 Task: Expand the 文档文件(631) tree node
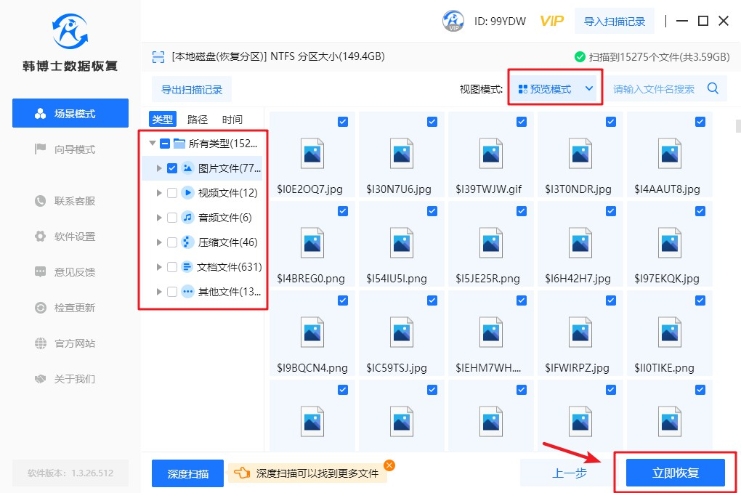coord(159,267)
